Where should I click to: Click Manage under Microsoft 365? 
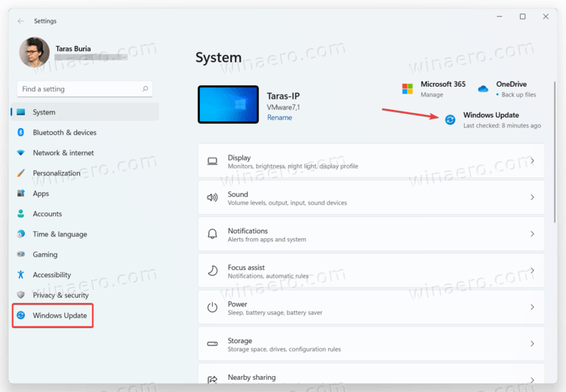[432, 94]
